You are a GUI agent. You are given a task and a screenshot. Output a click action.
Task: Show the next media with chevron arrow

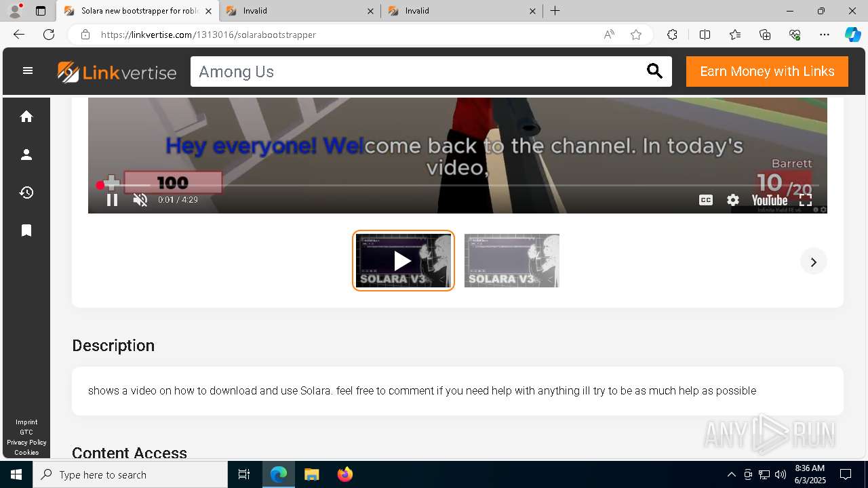814,262
